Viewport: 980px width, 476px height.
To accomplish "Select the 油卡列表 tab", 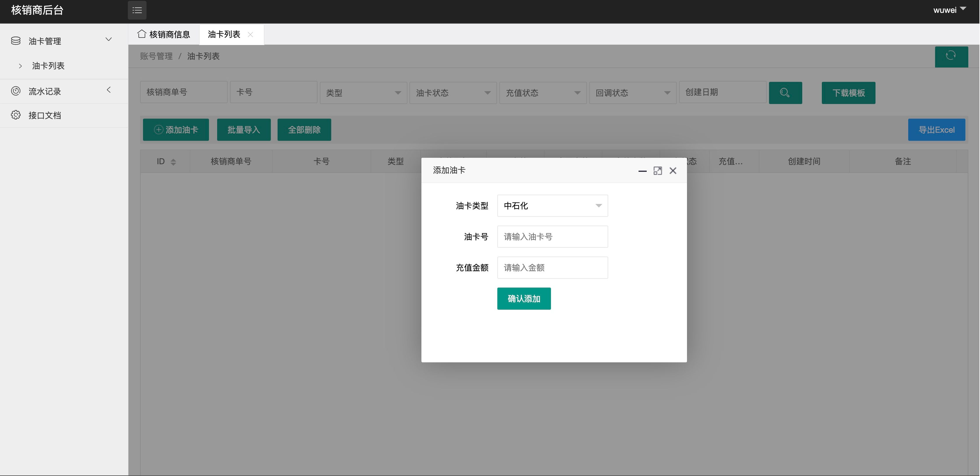I will (224, 34).
